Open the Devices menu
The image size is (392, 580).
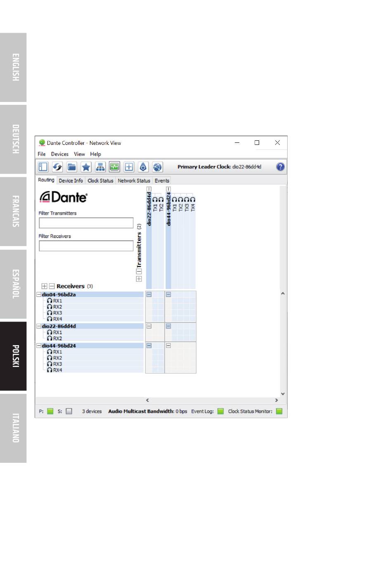pyautogui.click(x=60, y=154)
